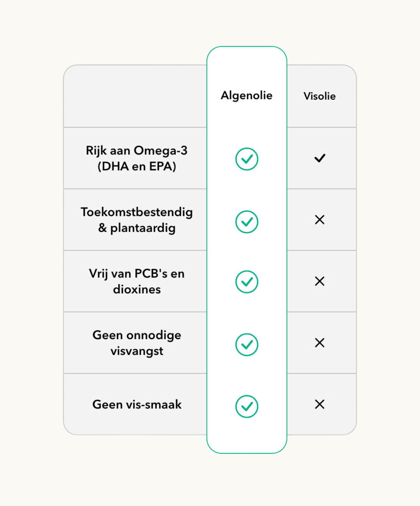Click Visolie cross for PCB's en dioxines
The image size is (420, 506).
pyautogui.click(x=320, y=281)
